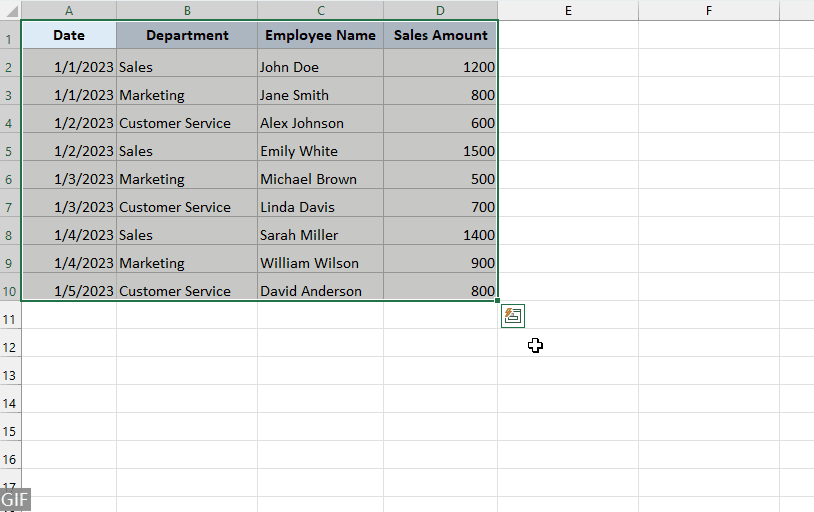Select cell containing Emily White

(x=320, y=151)
